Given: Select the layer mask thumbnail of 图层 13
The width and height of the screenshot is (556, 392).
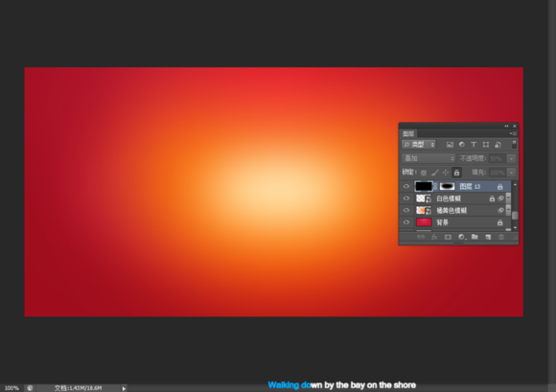Looking at the screenshot, I should point(447,186).
